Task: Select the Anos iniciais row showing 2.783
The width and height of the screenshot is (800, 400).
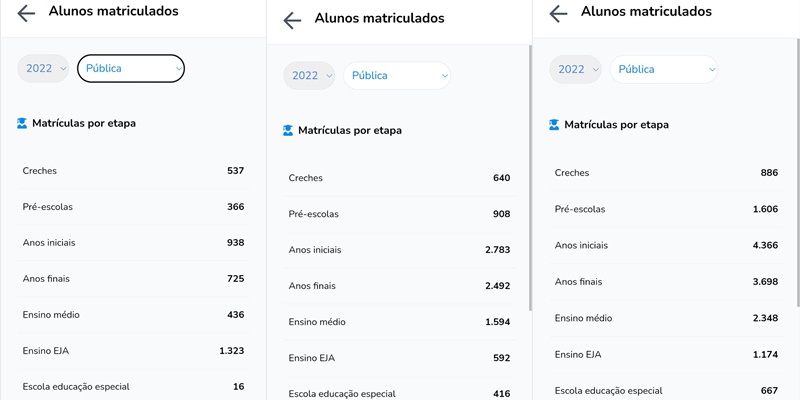Action: pyautogui.click(x=399, y=250)
